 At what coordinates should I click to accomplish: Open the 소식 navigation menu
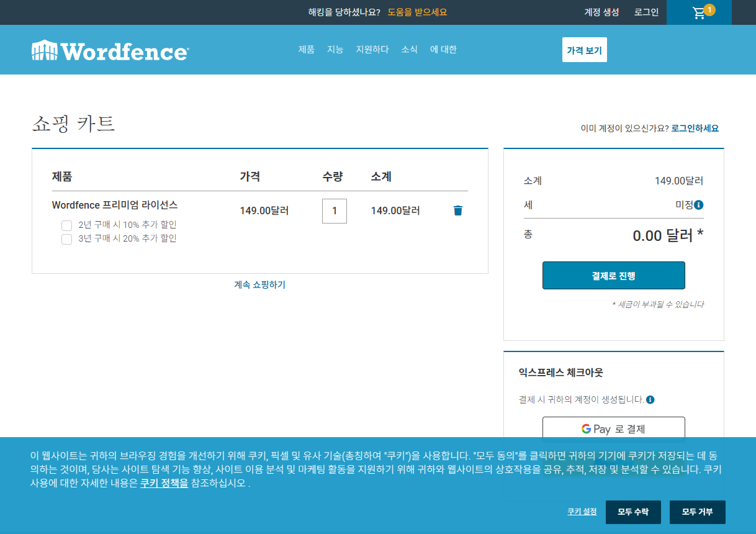410,50
